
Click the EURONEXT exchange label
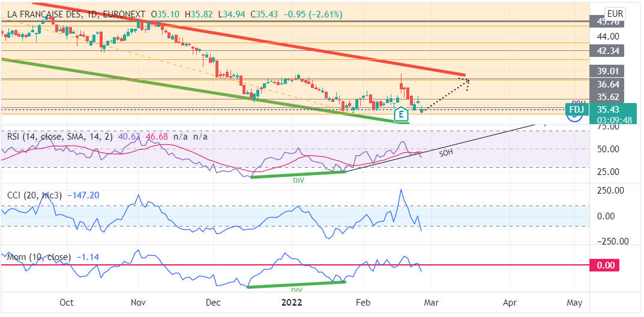(125, 15)
